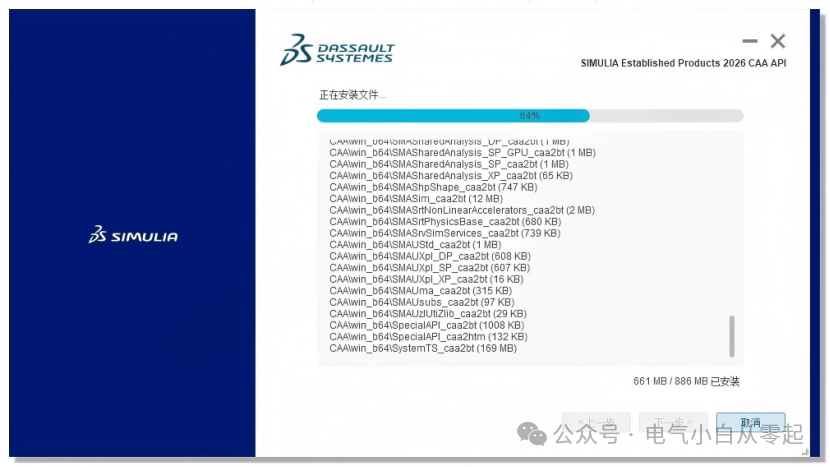Select the SMASharedAnalysis_SP_GPU_caa2bt entry
The width and height of the screenshot is (830, 467).
pos(462,152)
